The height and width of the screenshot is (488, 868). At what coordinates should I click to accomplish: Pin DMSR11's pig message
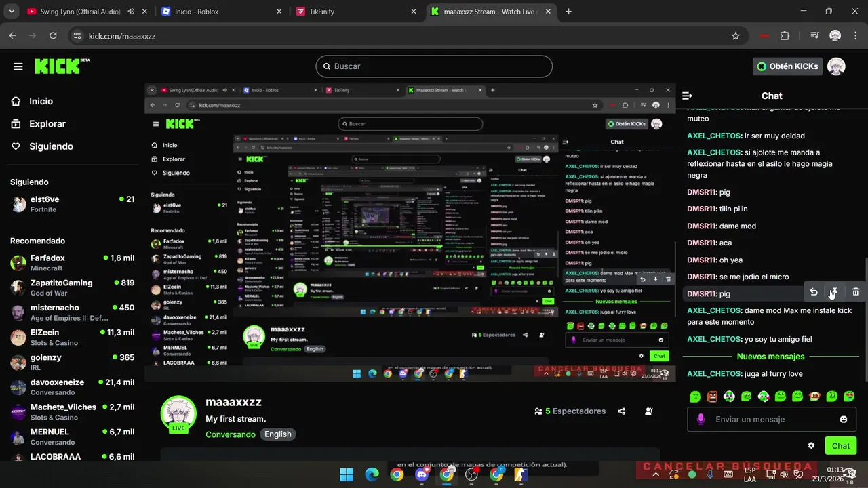(834, 291)
